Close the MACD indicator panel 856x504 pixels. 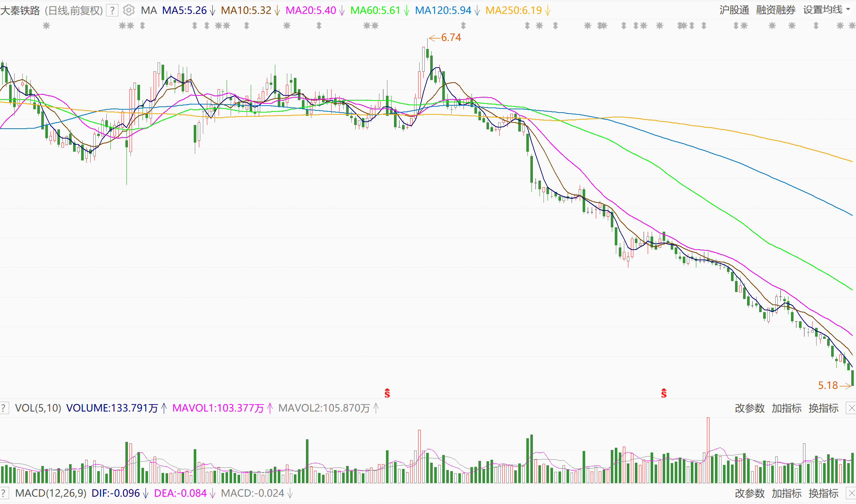851,493
